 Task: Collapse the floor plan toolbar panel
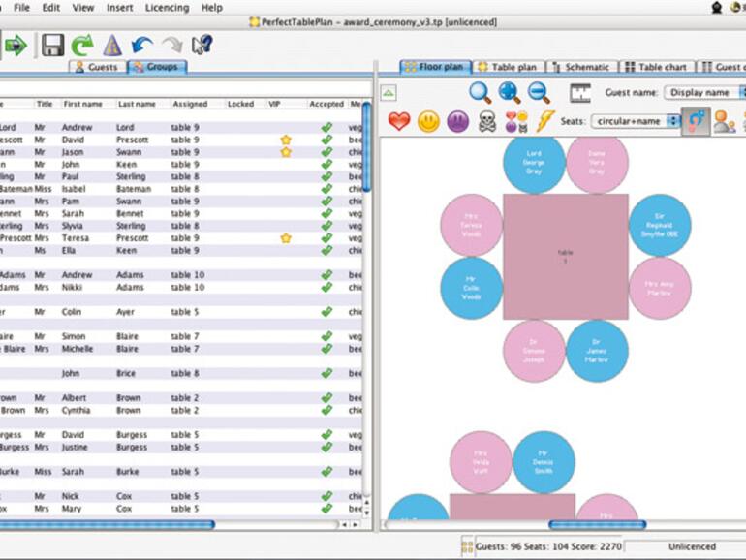click(389, 93)
